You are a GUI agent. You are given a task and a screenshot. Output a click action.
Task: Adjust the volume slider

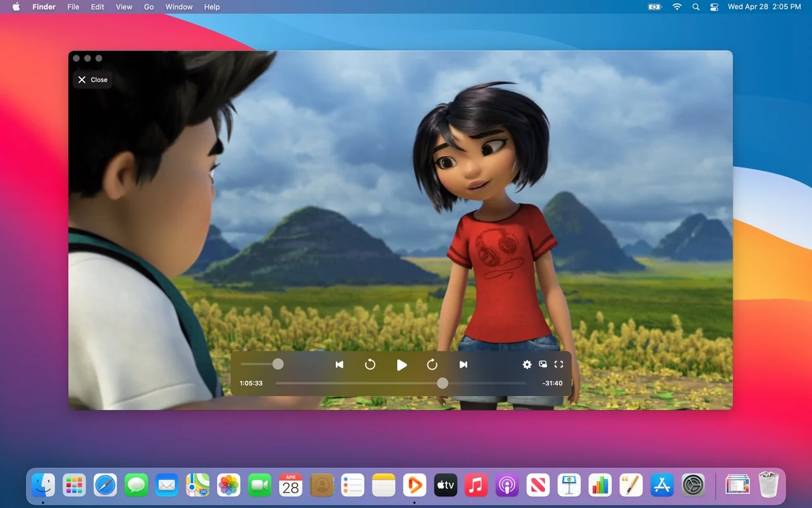click(x=278, y=364)
